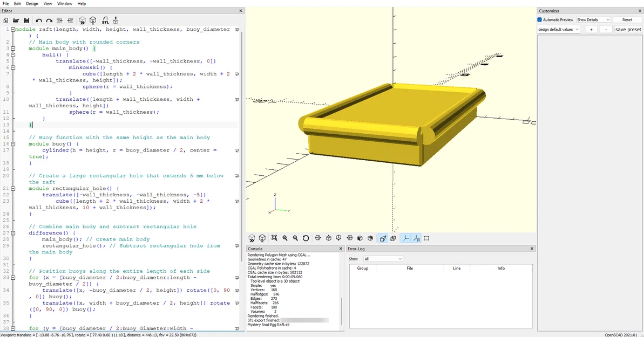Create a new file from editor toolbar

tap(6, 20)
